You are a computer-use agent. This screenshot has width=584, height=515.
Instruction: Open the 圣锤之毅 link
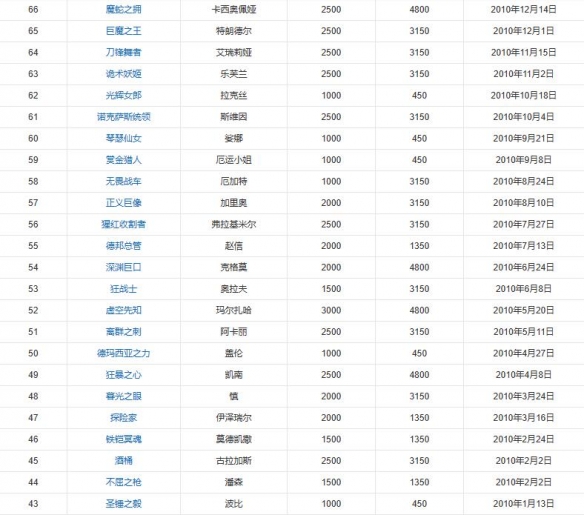[124, 503]
